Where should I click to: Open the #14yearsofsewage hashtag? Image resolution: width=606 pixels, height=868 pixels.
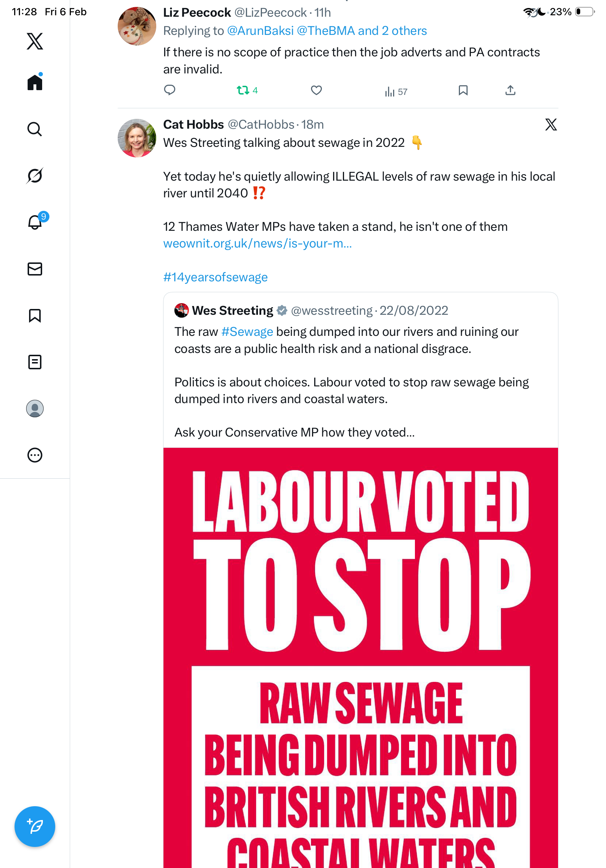tap(215, 277)
